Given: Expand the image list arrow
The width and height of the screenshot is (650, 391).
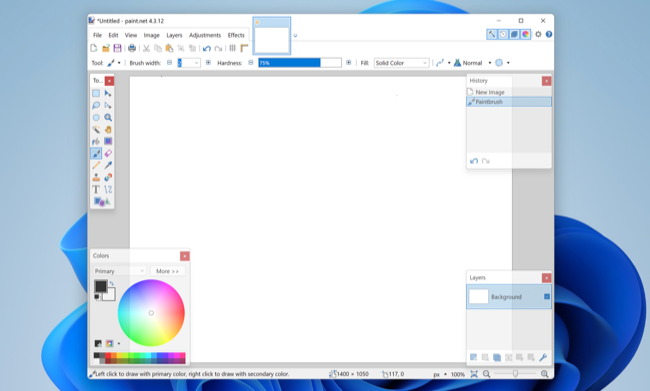Looking at the screenshot, I should (295, 36).
